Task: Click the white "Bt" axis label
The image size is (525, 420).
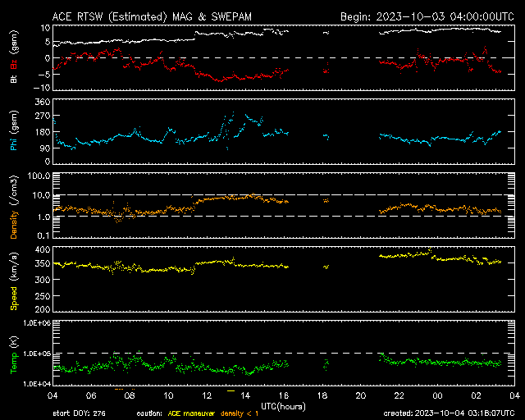Action: point(14,79)
